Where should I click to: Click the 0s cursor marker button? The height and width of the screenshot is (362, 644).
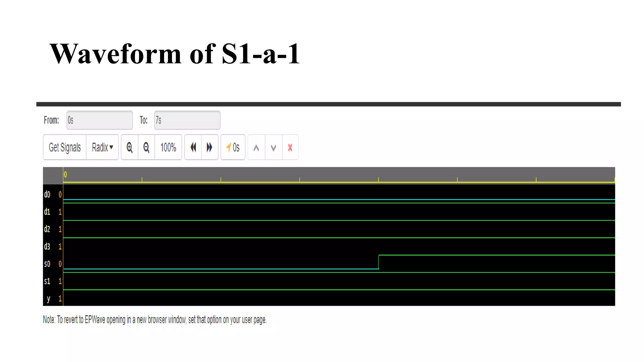233,147
